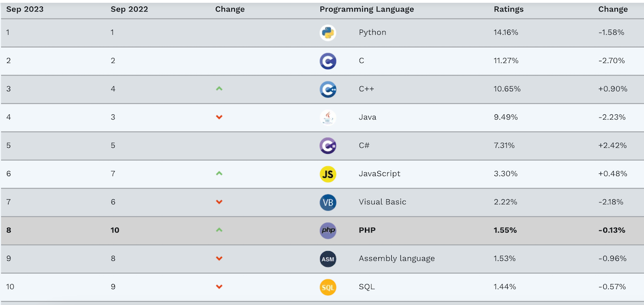Select the Python language name
The width and height of the screenshot is (644, 305).
point(372,32)
